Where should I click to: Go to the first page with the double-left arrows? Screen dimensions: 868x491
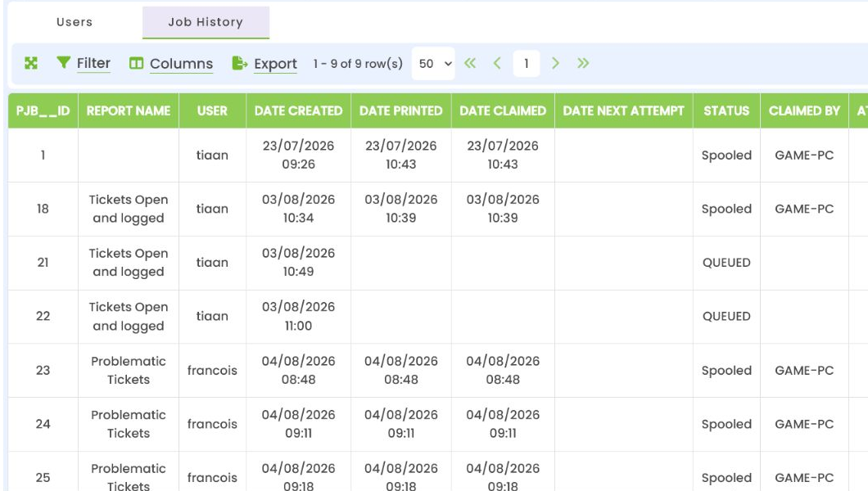tap(470, 63)
